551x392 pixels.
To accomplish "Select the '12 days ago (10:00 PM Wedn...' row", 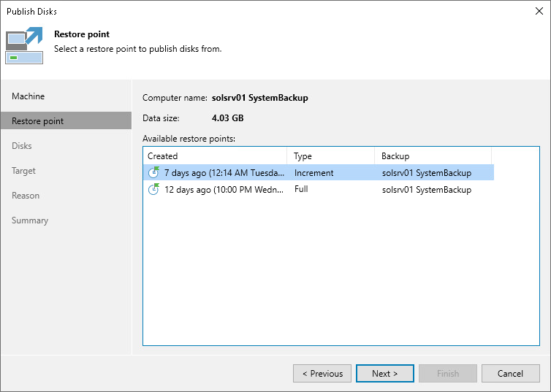I will (319, 190).
